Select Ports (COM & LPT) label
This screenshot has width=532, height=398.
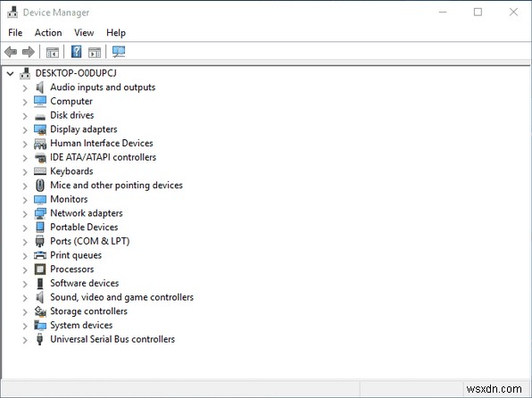point(90,241)
